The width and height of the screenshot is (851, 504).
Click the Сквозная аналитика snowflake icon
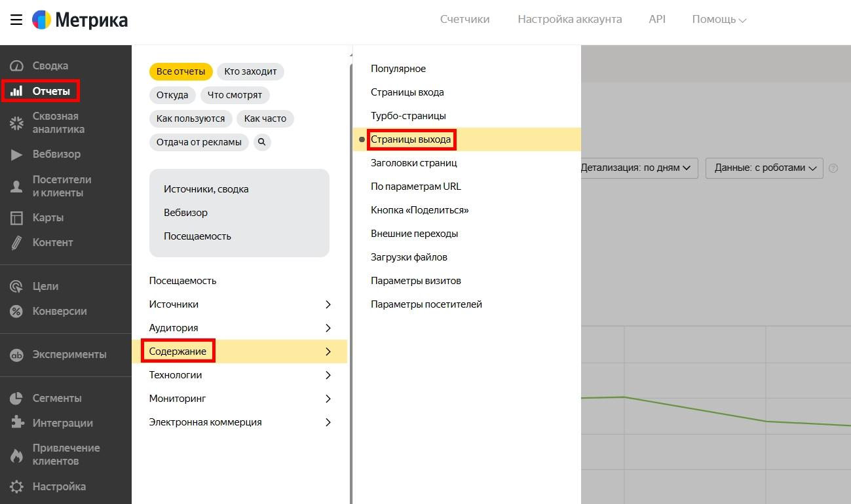(x=17, y=123)
